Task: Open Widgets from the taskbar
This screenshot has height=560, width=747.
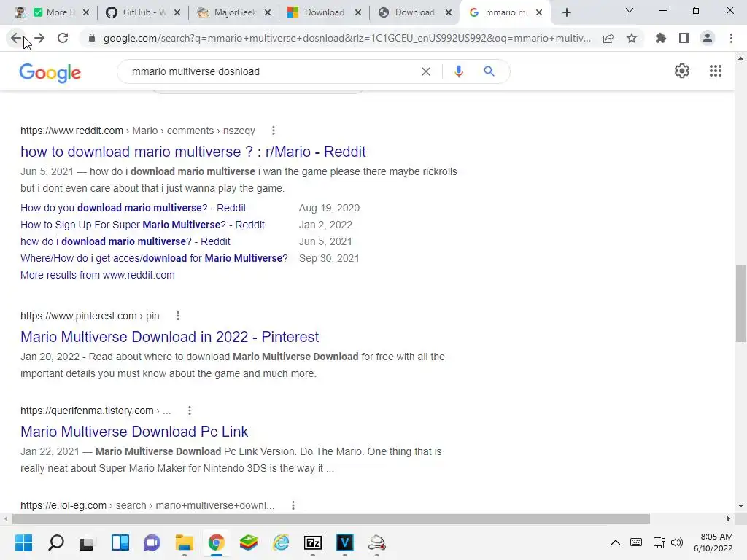Action: point(120,542)
